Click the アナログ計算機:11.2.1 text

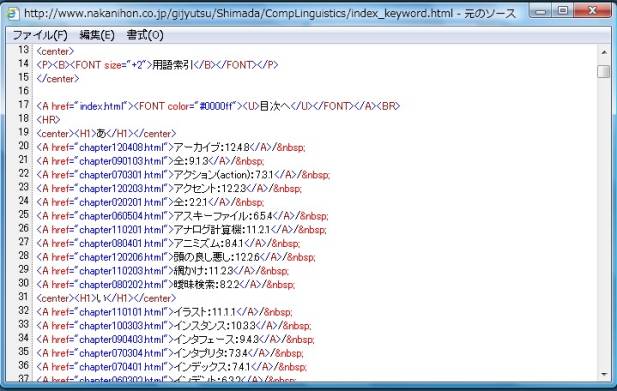[x=223, y=230]
